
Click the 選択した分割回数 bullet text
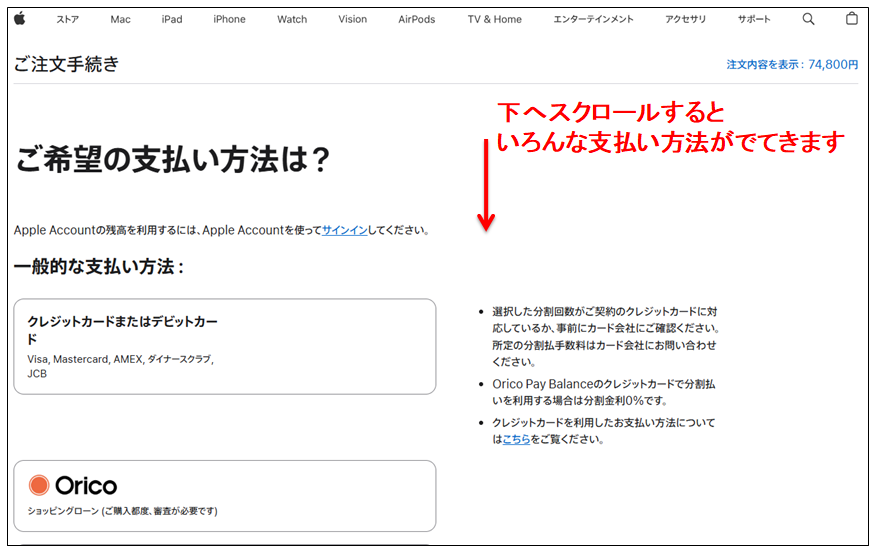point(606,336)
